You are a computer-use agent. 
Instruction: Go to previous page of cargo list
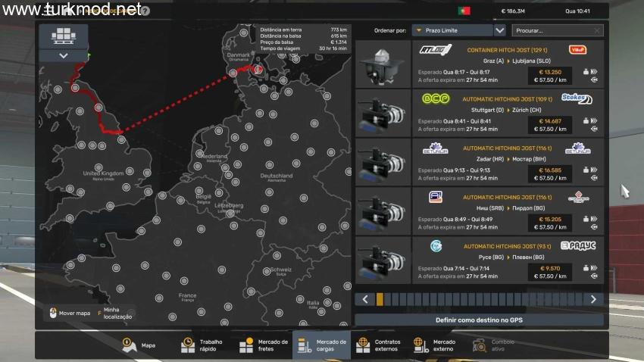(x=365, y=299)
